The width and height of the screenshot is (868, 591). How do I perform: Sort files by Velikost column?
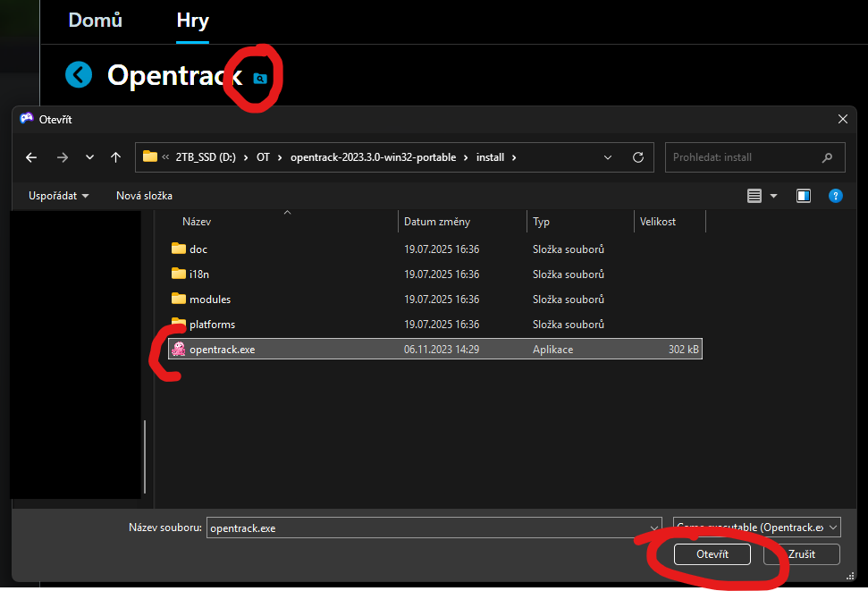pyautogui.click(x=658, y=222)
